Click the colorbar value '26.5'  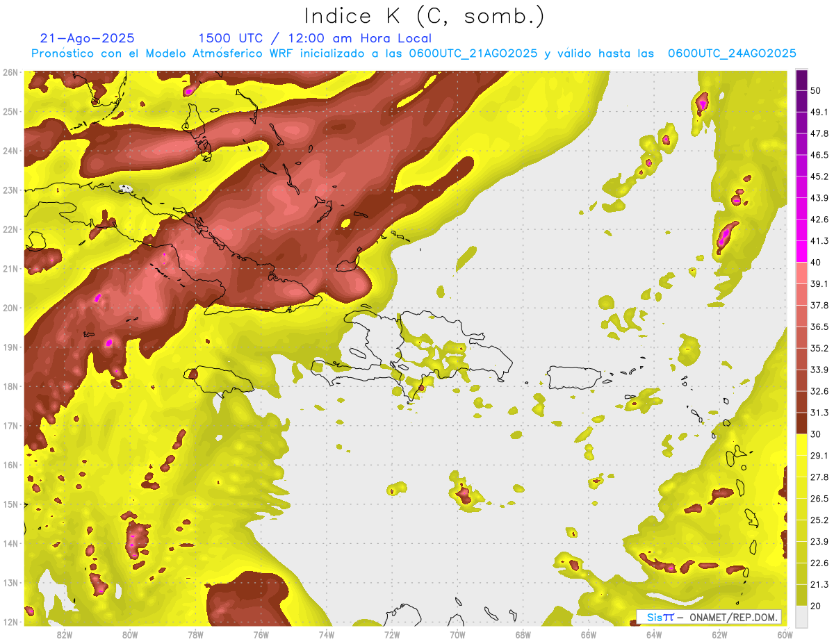[x=819, y=499]
